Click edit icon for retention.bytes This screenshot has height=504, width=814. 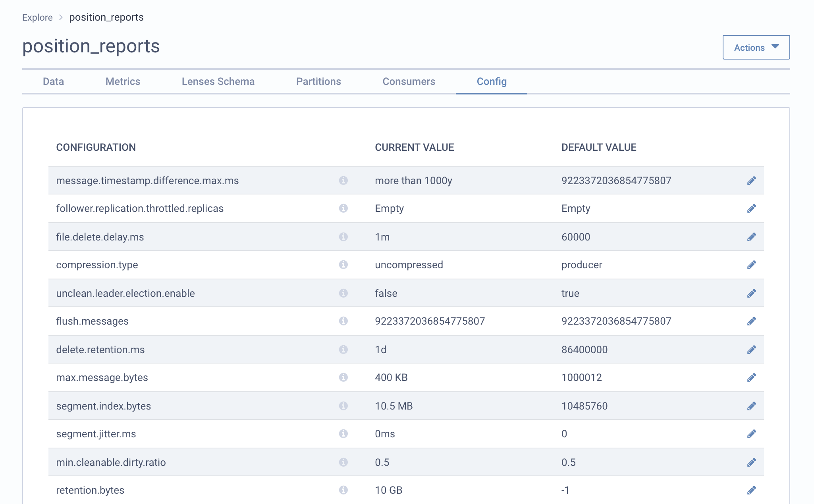pyautogui.click(x=752, y=489)
